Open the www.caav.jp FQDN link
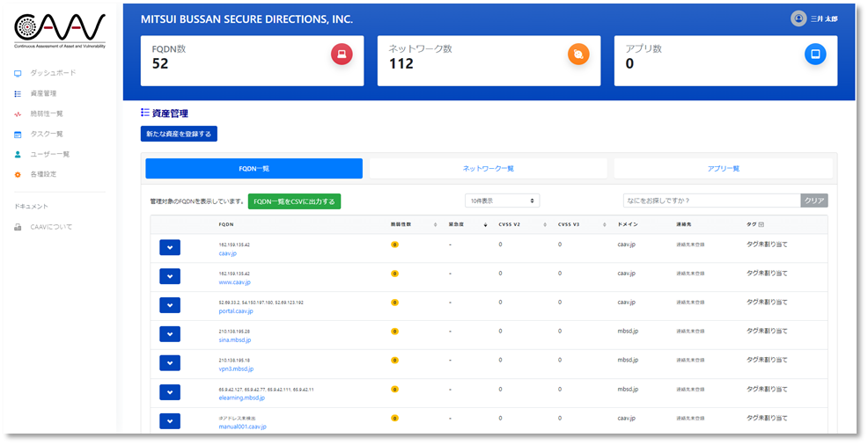The height and width of the screenshot is (445, 868). pyautogui.click(x=235, y=282)
